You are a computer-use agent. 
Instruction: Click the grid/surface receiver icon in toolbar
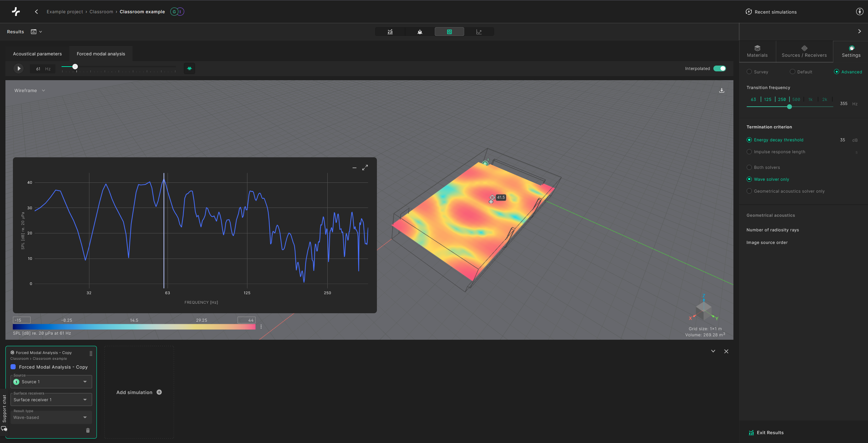pyautogui.click(x=449, y=32)
